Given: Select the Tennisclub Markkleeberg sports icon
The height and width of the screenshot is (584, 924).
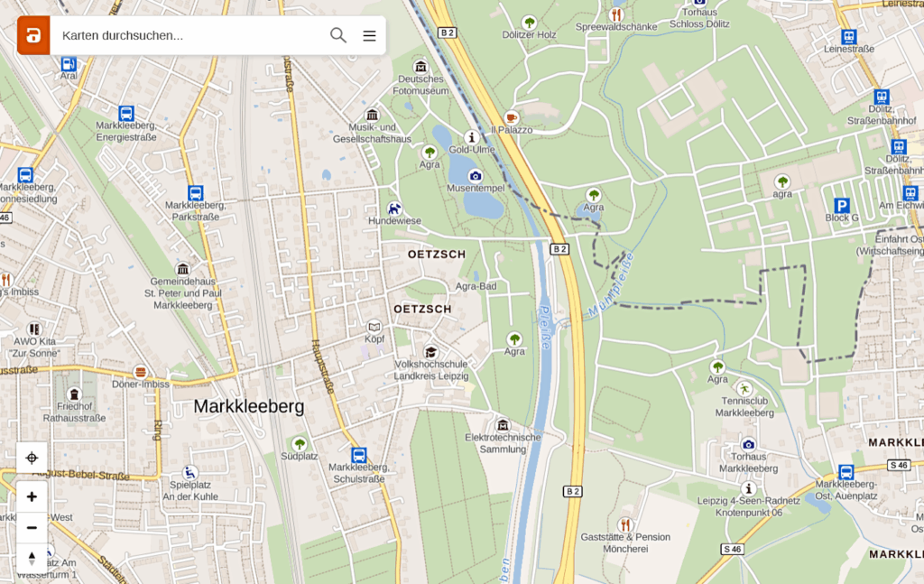Looking at the screenshot, I should pos(744,388).
